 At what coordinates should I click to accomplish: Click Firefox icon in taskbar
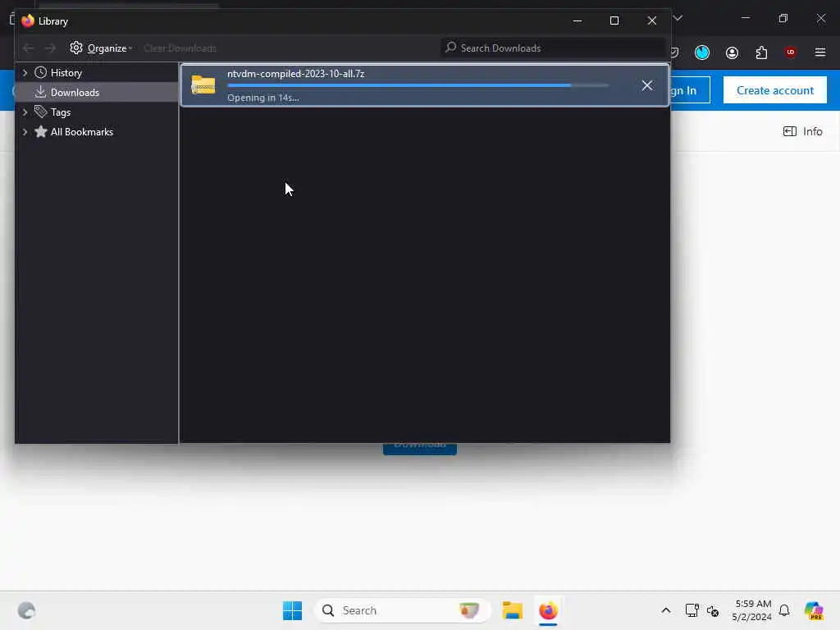click(x=548, y=610)
